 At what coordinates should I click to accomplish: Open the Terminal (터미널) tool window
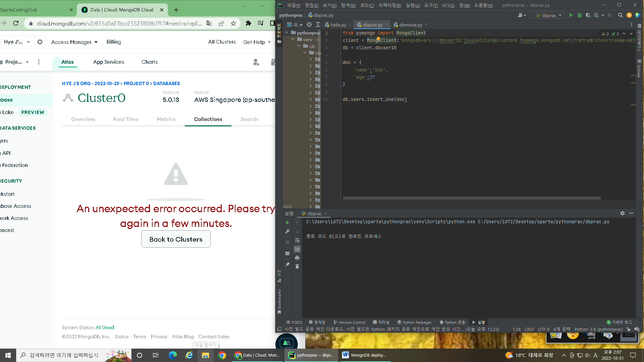[381, 322]
